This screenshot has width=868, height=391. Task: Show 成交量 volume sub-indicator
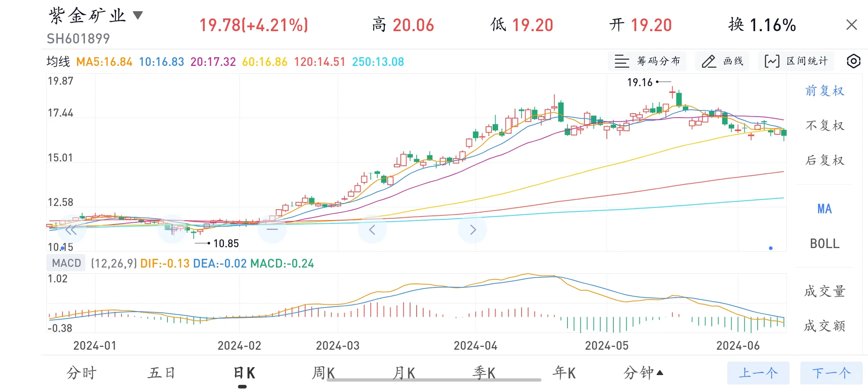(x=825, y=291)
